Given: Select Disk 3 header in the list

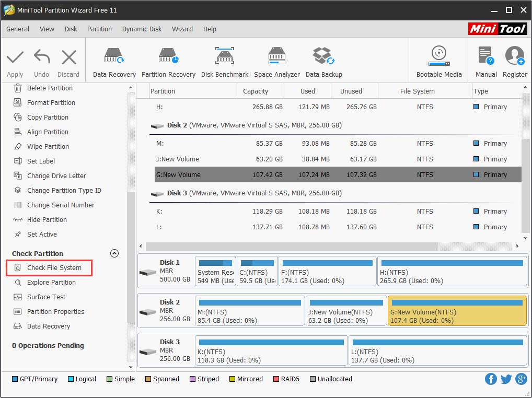Looking at the screenshot, I should (246, 193).
